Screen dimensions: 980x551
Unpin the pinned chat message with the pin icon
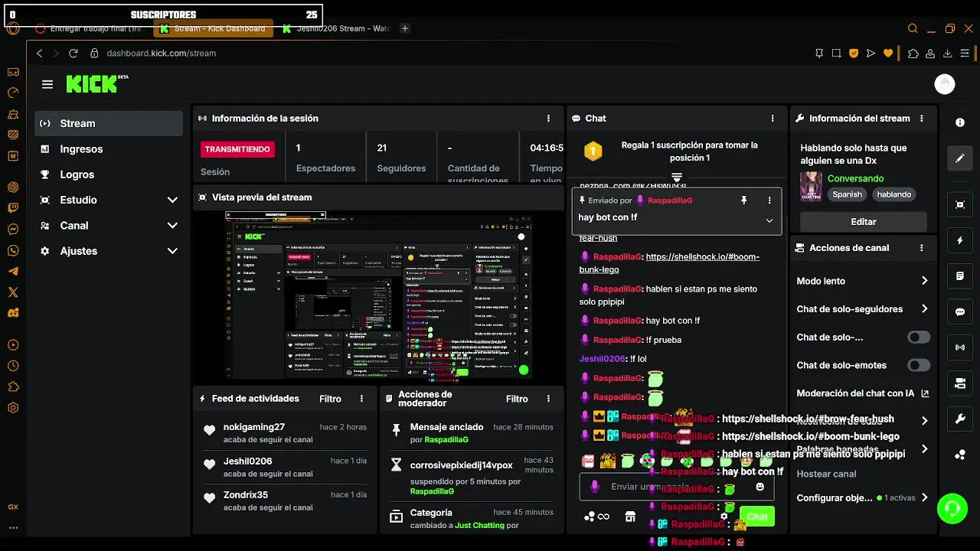coord(743,201)
